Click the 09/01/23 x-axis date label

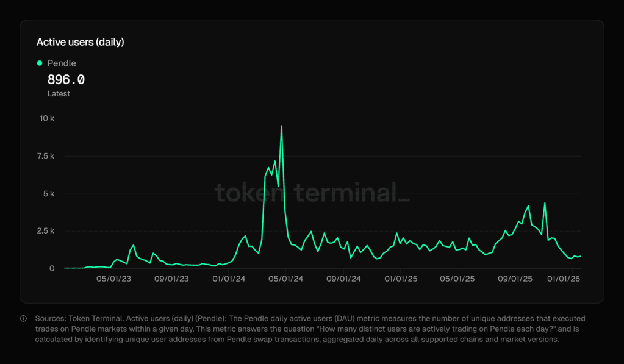tap(171, 279)
